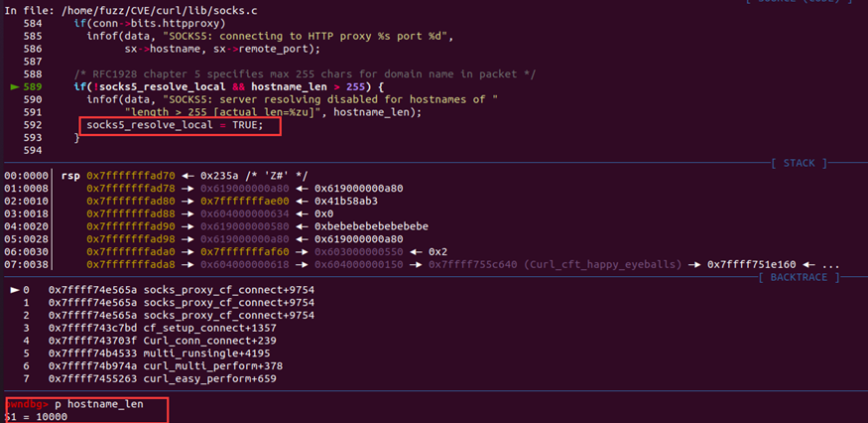Select stack address 0x7fffffffad70
868x423 pixels.
(129, 176)
